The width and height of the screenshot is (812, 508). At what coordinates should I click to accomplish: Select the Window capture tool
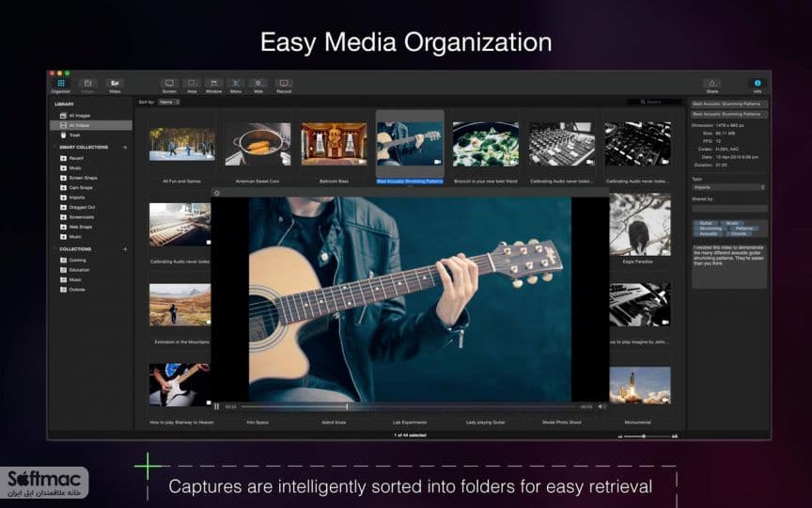click(214, 84)
